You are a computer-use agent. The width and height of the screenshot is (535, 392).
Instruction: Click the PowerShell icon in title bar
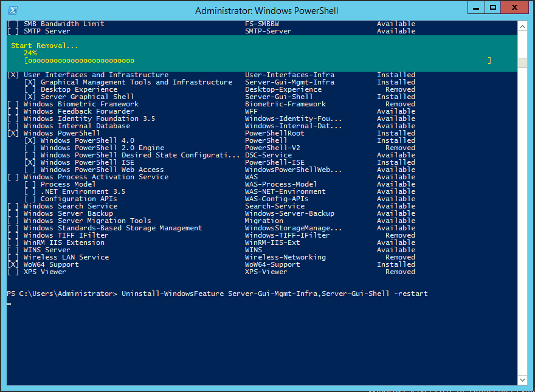tap(13, 10)
